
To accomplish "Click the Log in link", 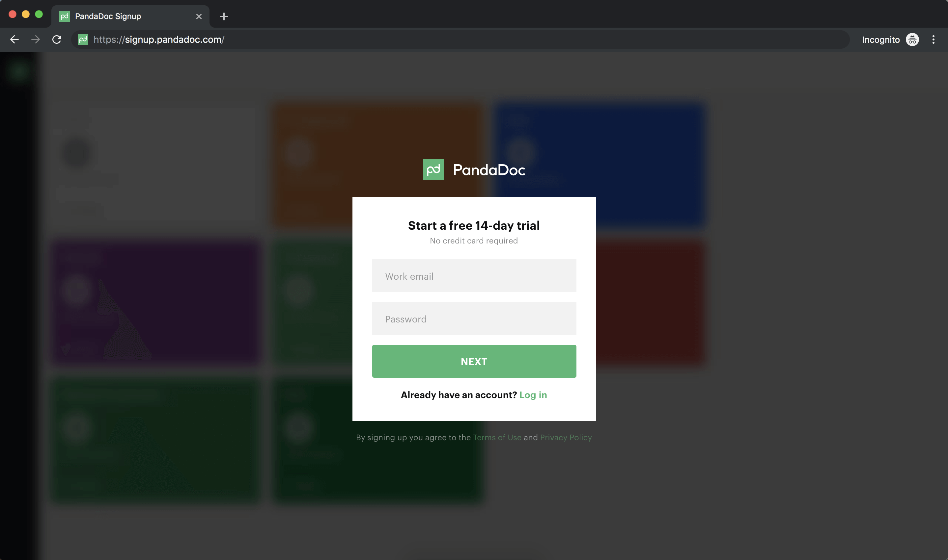I will (x=533, y=395).
